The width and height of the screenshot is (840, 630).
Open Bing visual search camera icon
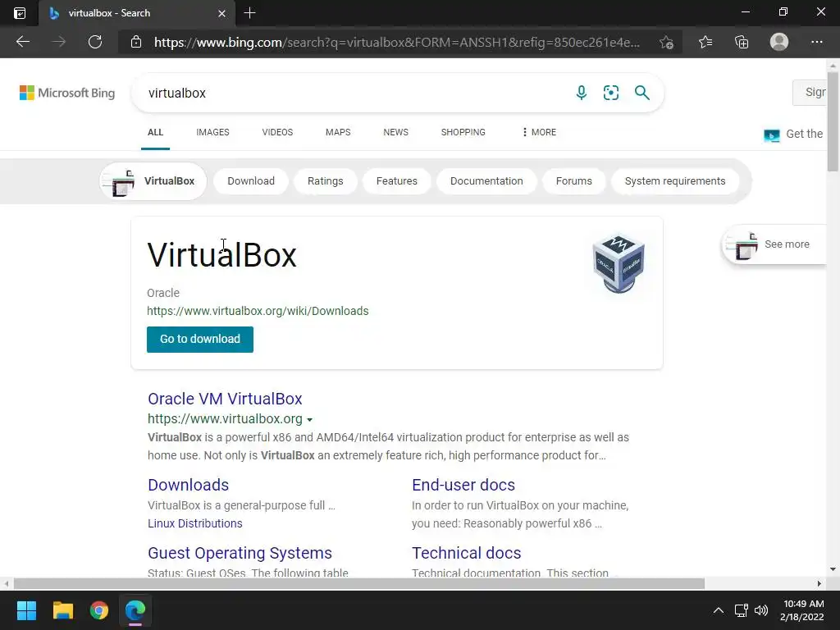point(610,93)
